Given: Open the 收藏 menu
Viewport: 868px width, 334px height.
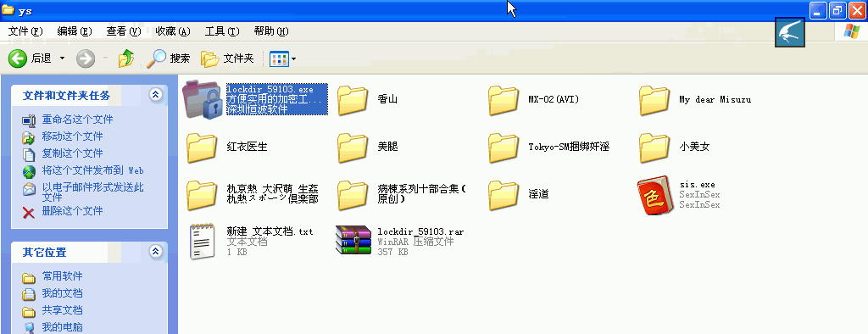Looking at the screenshot, I should pyautogui.click(x=173, y=31).
